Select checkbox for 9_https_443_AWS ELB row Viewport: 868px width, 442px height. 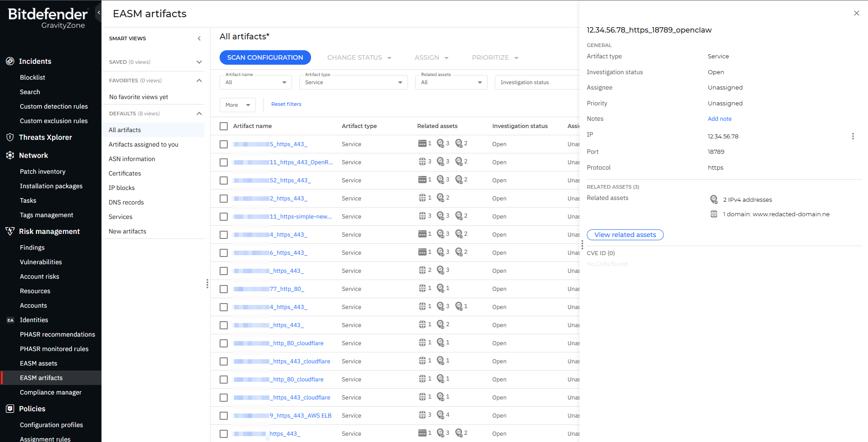(x=224, y=416)
